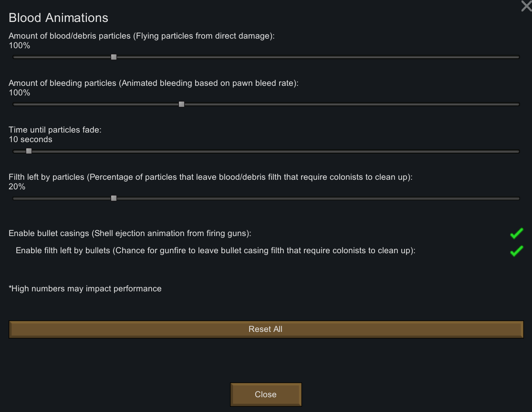Click the filth left by particles slider handle

(x=114, y=198)
